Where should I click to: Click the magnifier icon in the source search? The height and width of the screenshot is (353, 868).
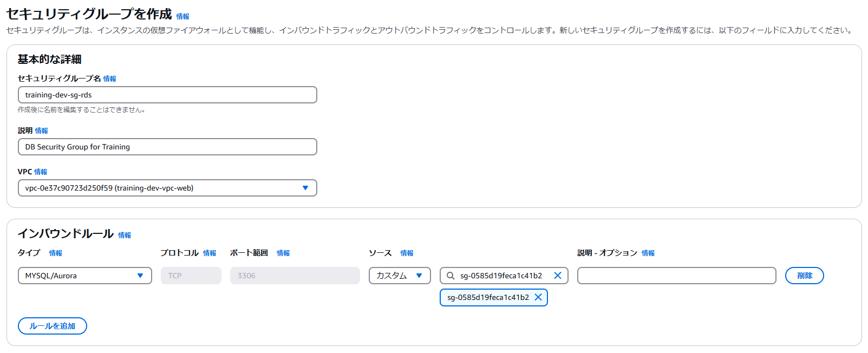[451, 276]
